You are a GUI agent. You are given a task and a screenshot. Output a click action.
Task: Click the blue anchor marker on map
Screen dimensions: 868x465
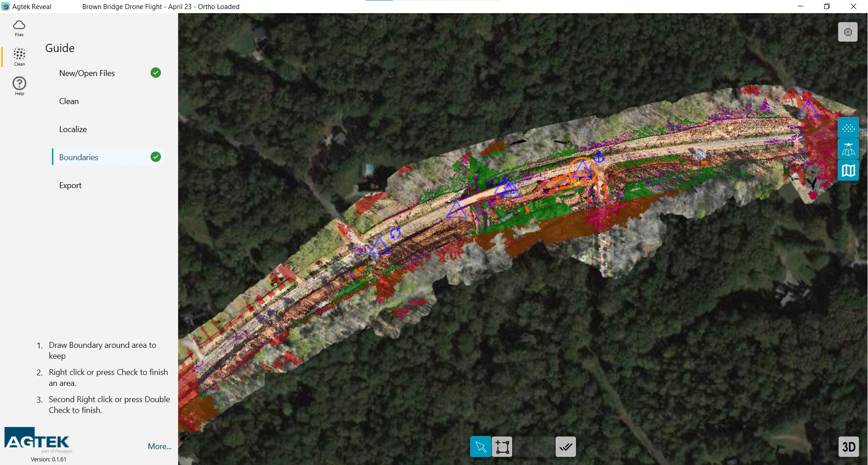point(599,157)
